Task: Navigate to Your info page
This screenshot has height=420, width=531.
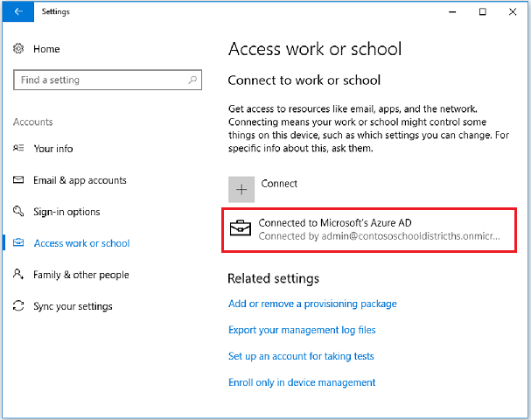Action: [53, 149]
